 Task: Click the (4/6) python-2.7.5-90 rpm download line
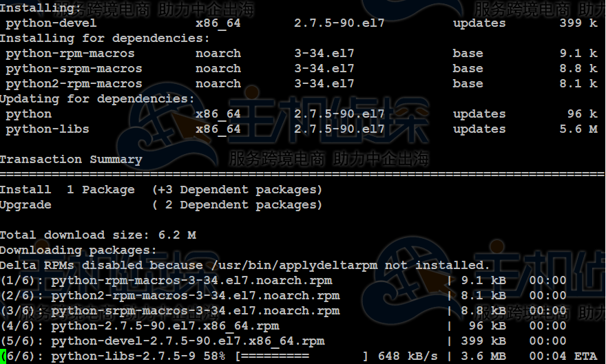[x=139, y=326]
